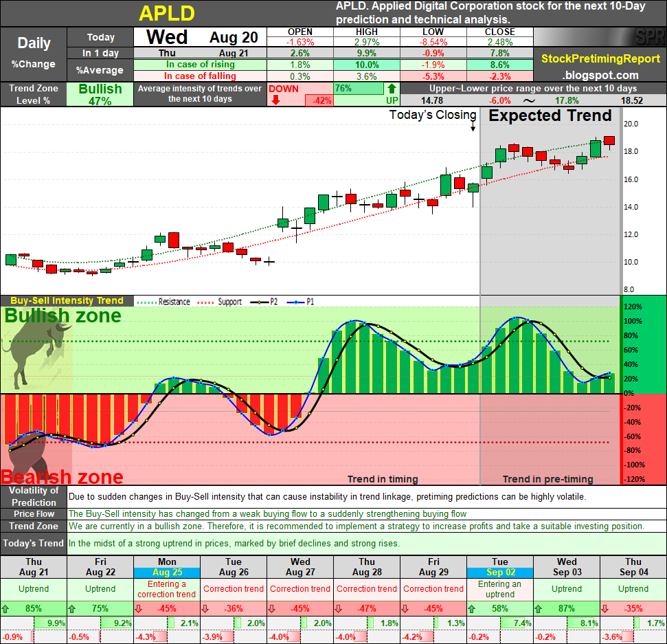Click the 'Trend in timing' label
This screenshot has width=667, height=644.
(x=383, y=479)
